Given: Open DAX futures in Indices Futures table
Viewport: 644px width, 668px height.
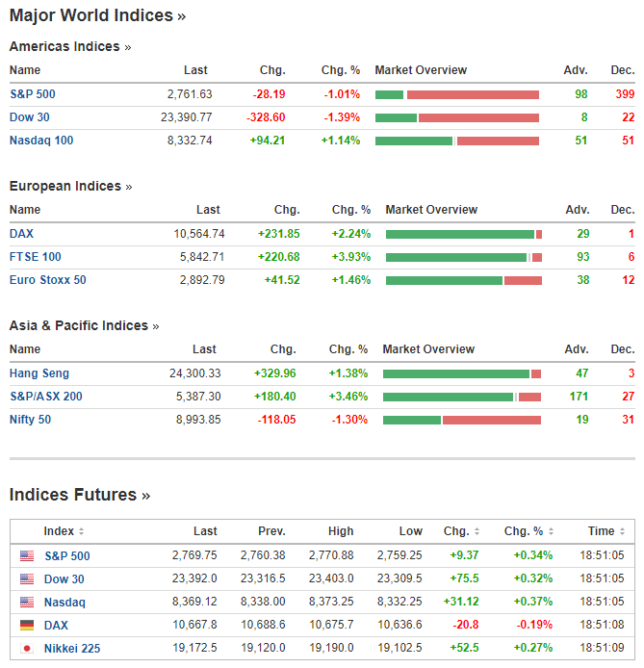Looking at the screenshot, I should (56, 626).
